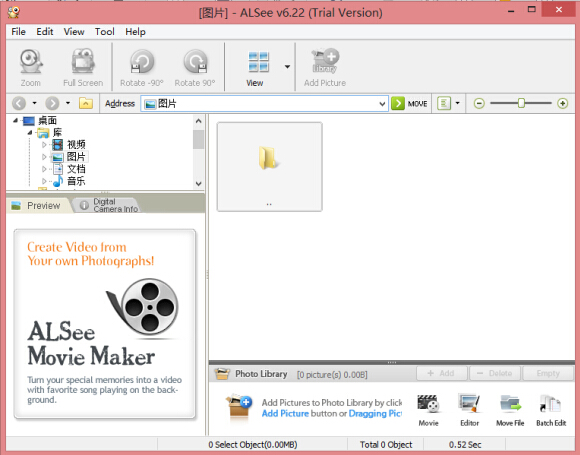
Task: Open the Editor tool
Action: (469, 411)
